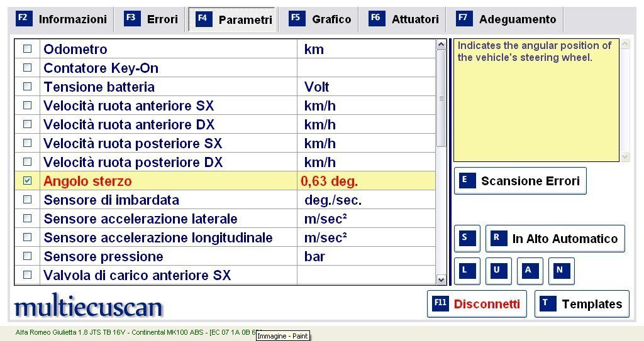This screenshot has width=644, height=341.
Task: Click the Tensione batteria label
Action: point(99,87)
